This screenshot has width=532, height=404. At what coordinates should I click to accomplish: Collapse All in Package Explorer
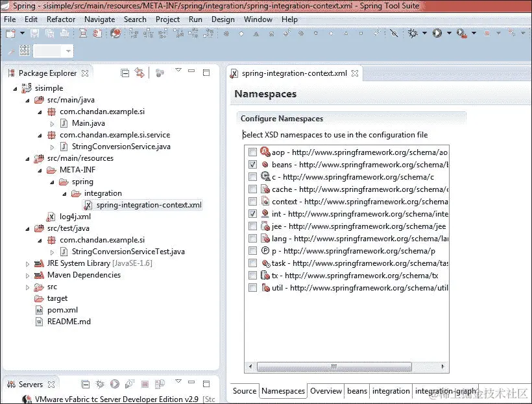pos(125,73)
